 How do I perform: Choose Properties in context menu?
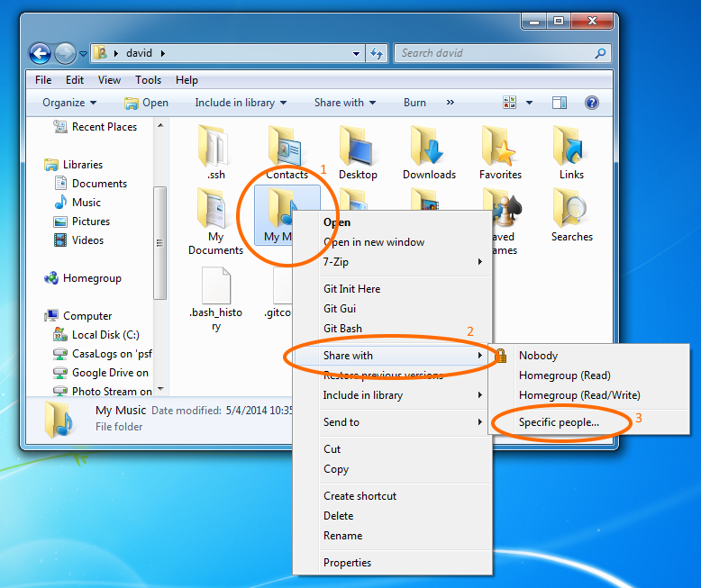click(x=348, y=563)
